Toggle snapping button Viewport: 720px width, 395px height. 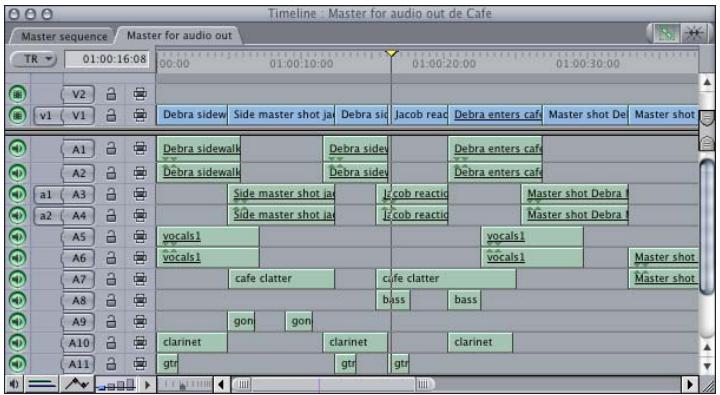(x=693, y=34)
